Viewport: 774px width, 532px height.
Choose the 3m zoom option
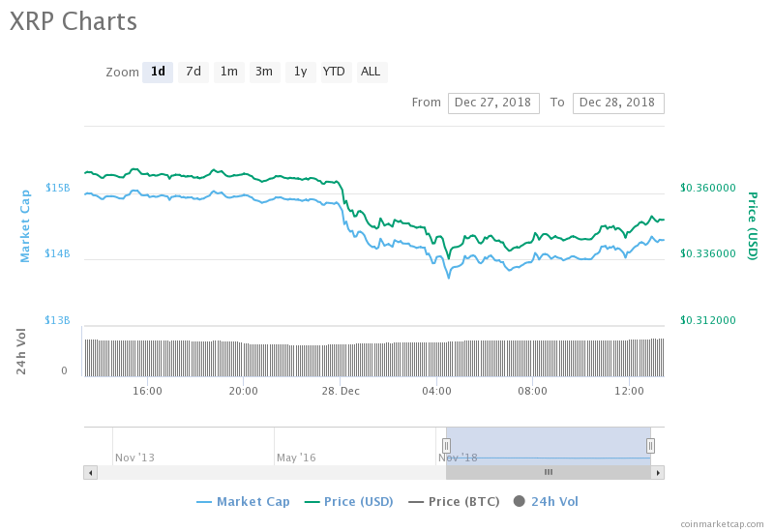(264, 72)
